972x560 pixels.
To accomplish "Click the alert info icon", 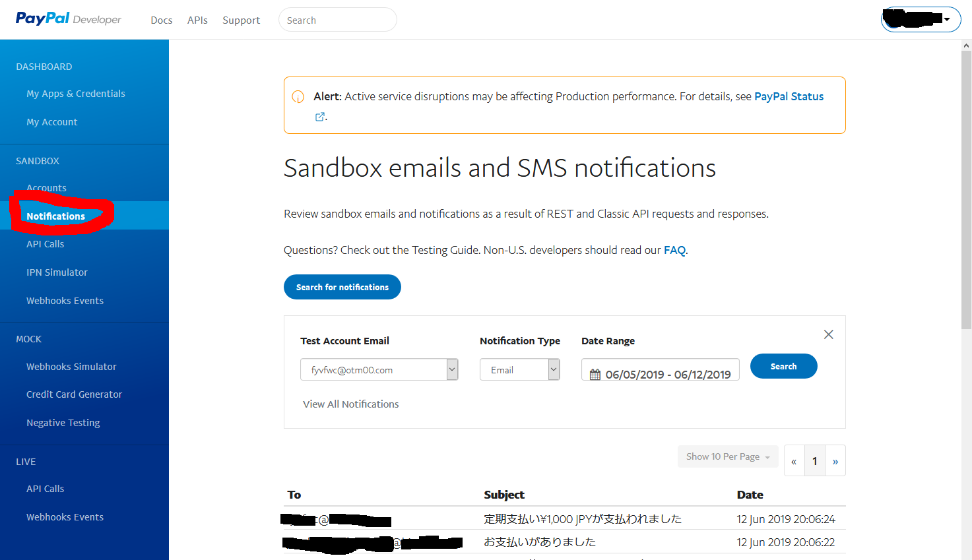I will click(298, 97).
